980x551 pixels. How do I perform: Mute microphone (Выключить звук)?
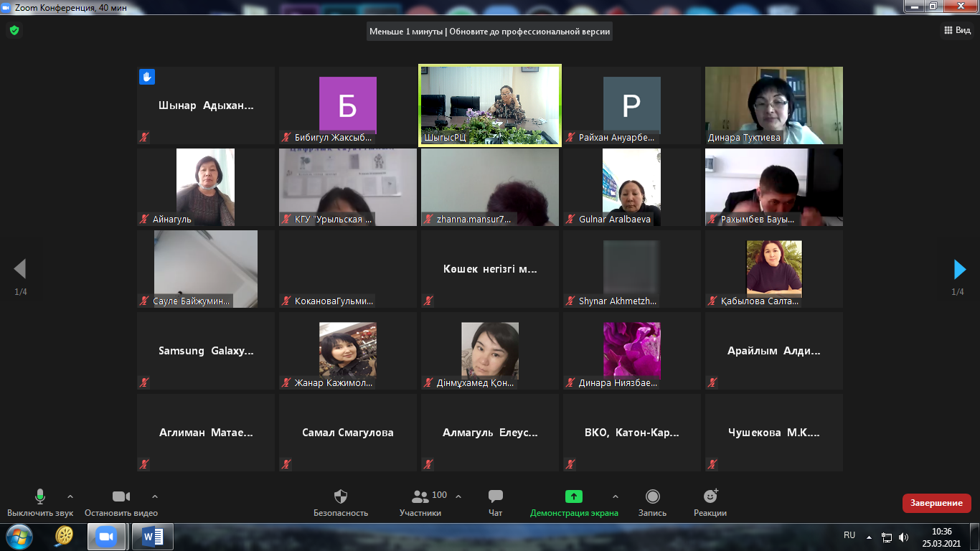40,497
